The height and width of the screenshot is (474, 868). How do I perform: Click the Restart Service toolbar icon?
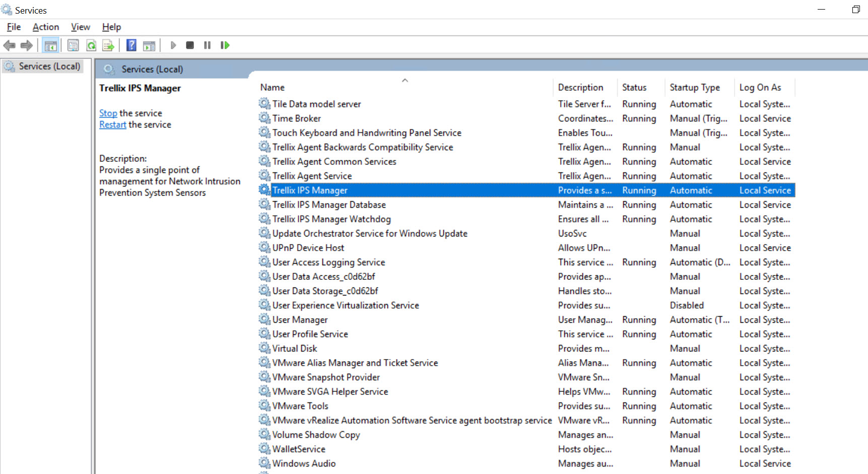(x=225, y=45)
